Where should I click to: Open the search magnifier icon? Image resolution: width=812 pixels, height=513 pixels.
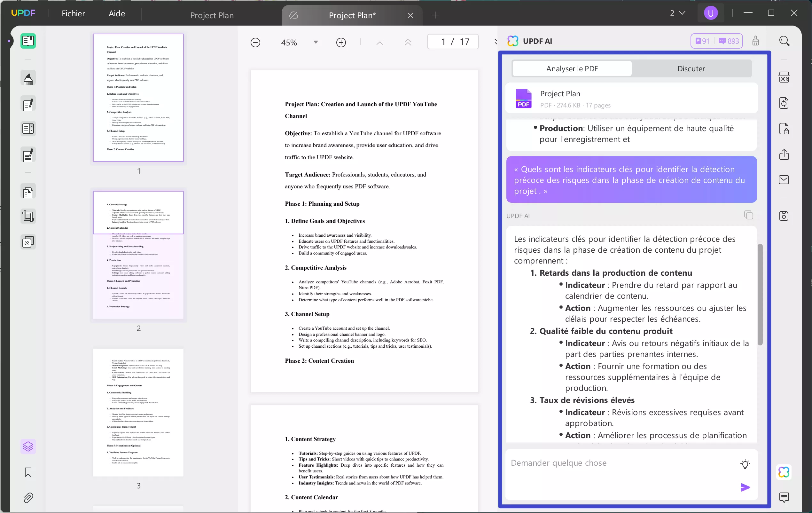tap(784, 41)
